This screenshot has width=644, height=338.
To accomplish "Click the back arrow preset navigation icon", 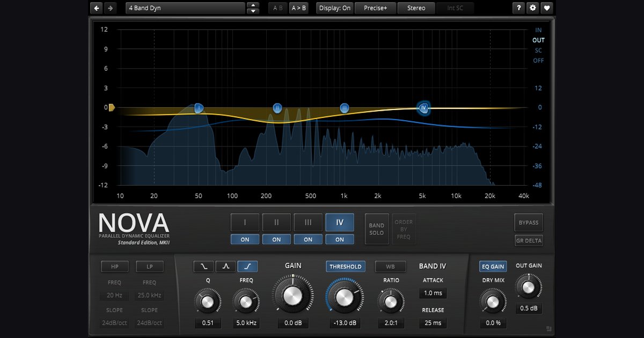I will pyautogui.click(x=96, y=8).
